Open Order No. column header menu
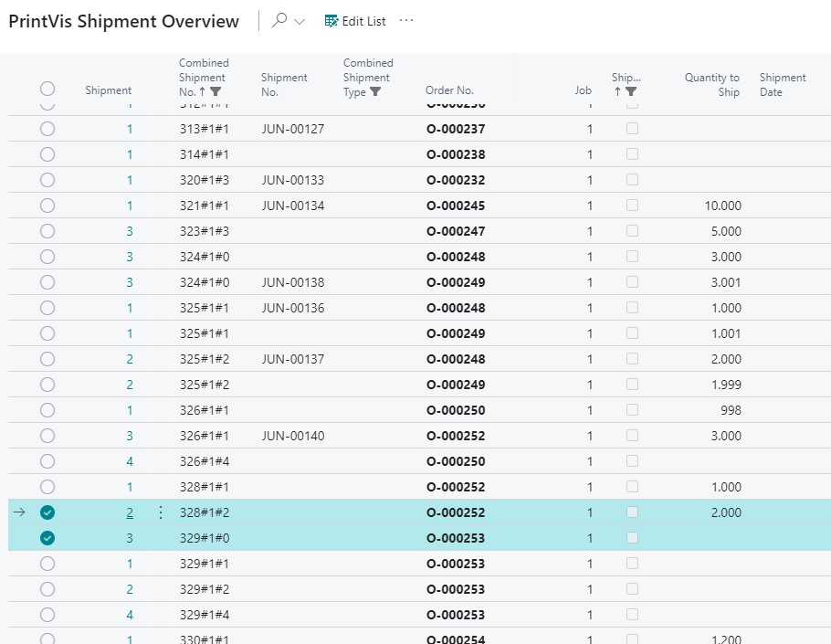Image resolution: width=831 pixels, height=644 pixels. (x=449, y=90)
